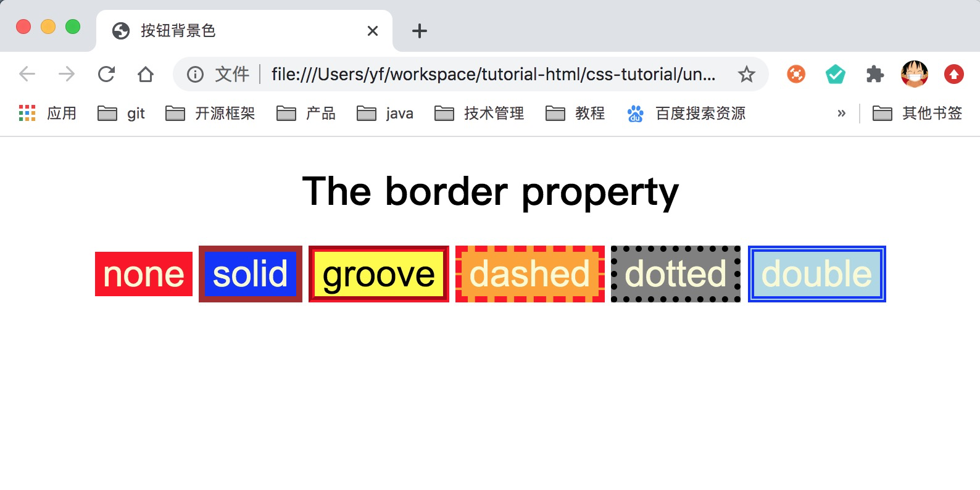Screen dimensions: 980x490
Task: Open the 开源框架 bookmark folder
Action: (210, 114)
